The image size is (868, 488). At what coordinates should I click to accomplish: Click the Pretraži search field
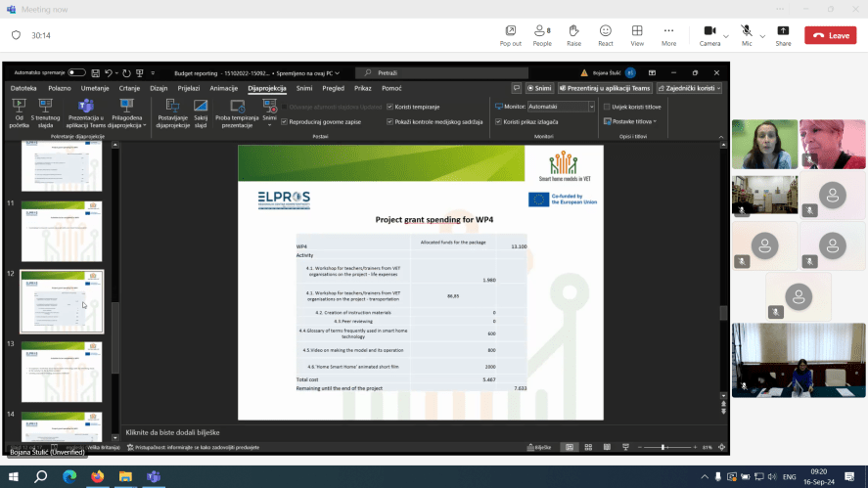click(x=441, y=72)
